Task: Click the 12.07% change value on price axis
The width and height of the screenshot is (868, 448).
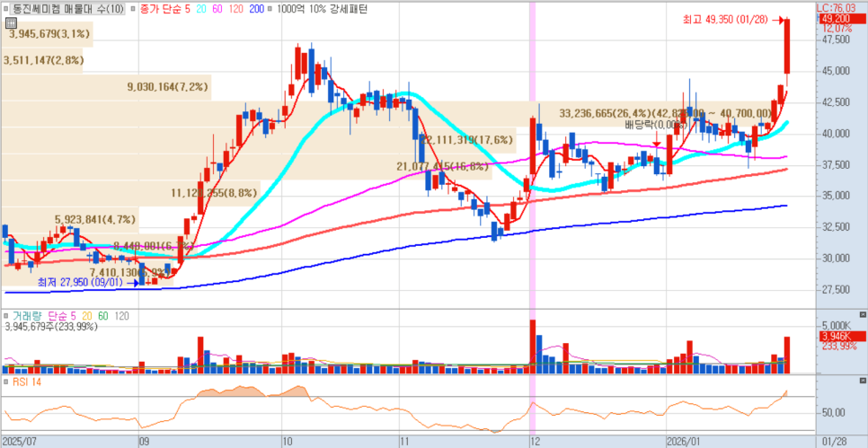Action: [x=837, y=28]
